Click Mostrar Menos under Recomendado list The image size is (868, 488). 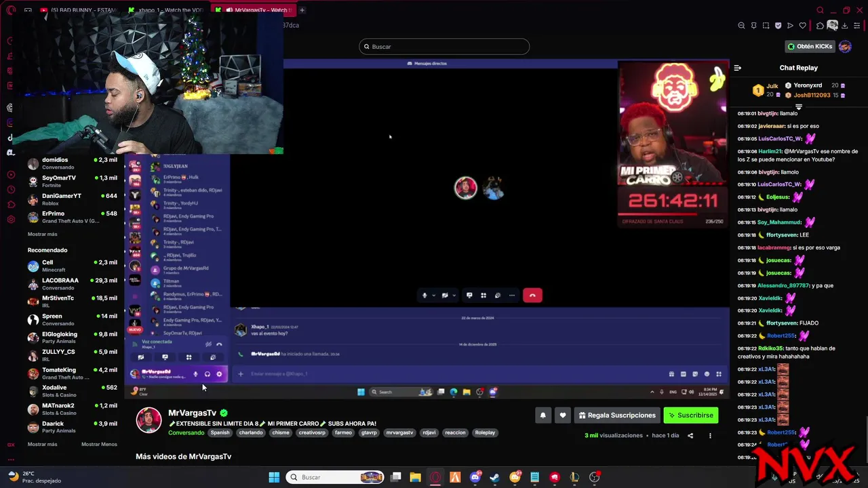point(99,445)
